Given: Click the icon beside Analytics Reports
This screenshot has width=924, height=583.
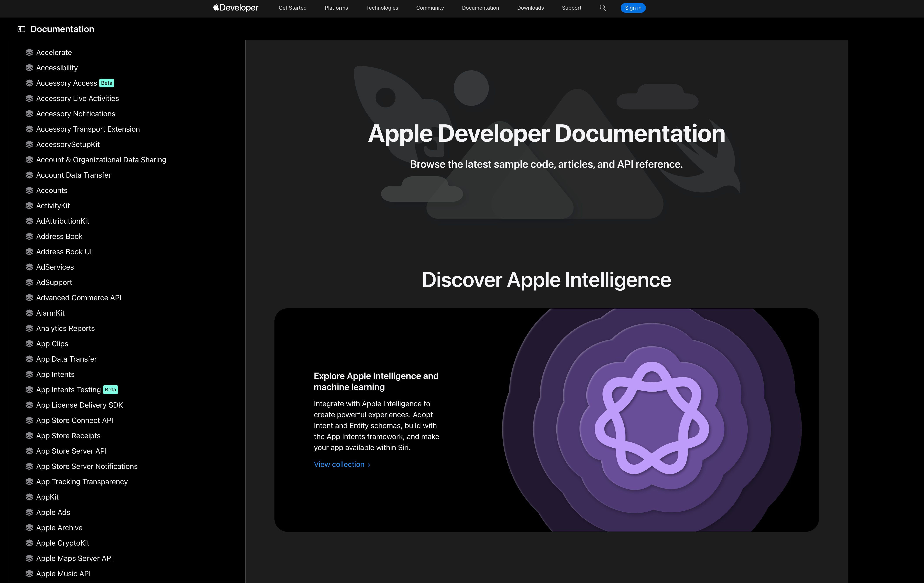Looking at the screenshot, I should coord(29,329).
